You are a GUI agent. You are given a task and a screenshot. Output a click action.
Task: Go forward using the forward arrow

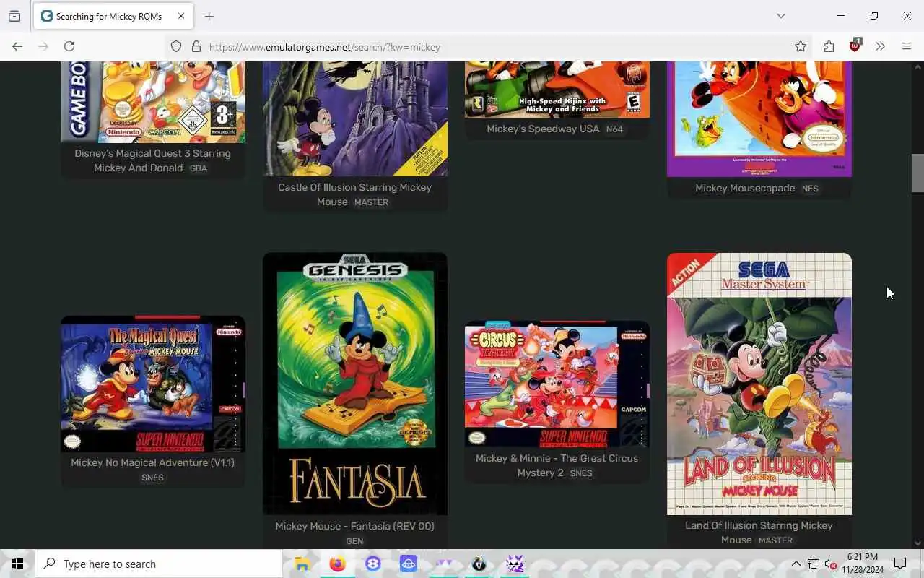coord(43,46)
